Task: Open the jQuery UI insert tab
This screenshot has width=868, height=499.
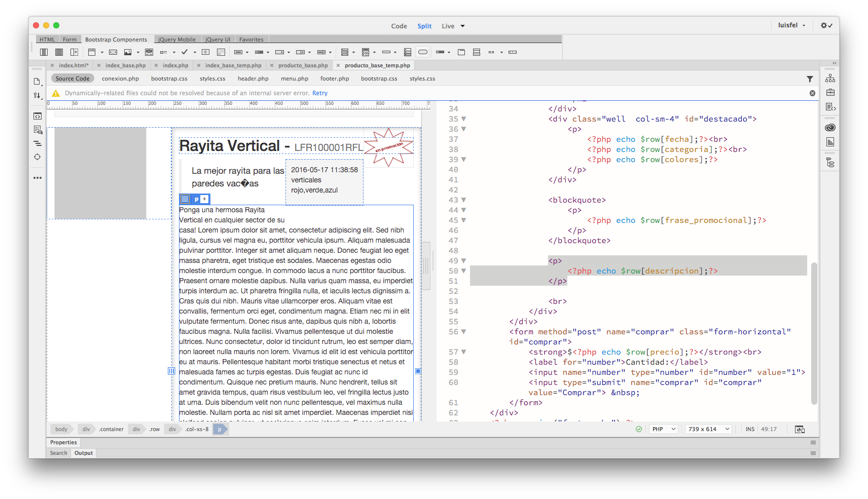Action: tap(218, 40)
